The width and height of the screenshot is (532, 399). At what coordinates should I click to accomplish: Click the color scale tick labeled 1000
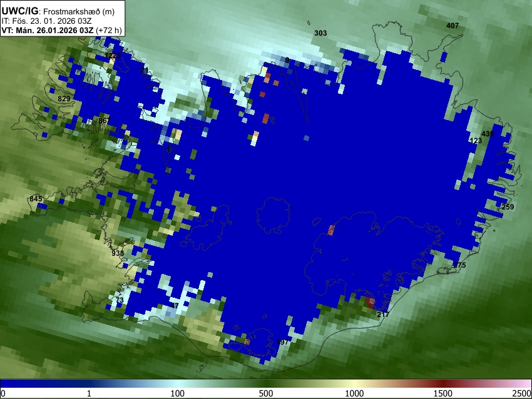tap(354, 393)
